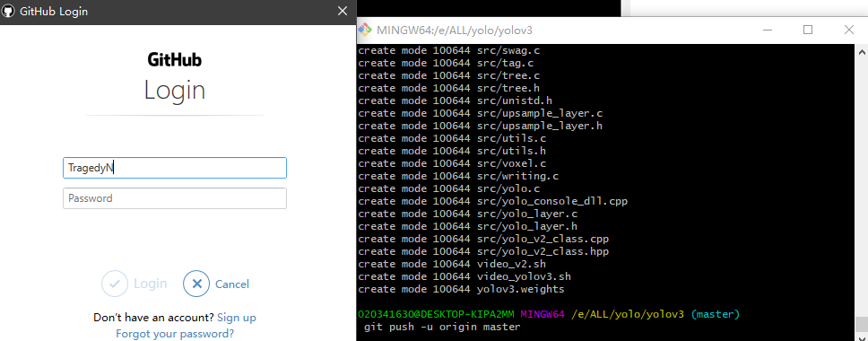The image size is (868, 341).
Task: Click the line 'video_yolov3.sh' in the terminal
Action: tap(464, 276)
